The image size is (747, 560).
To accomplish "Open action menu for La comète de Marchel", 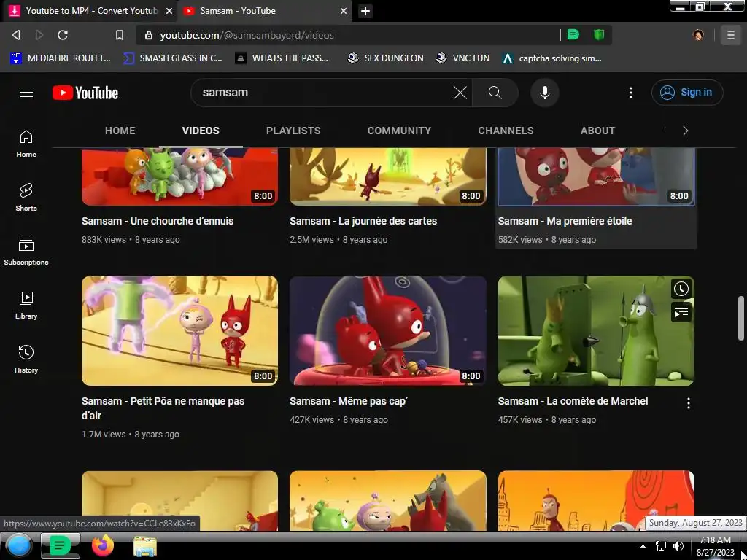I will (689, 403).
